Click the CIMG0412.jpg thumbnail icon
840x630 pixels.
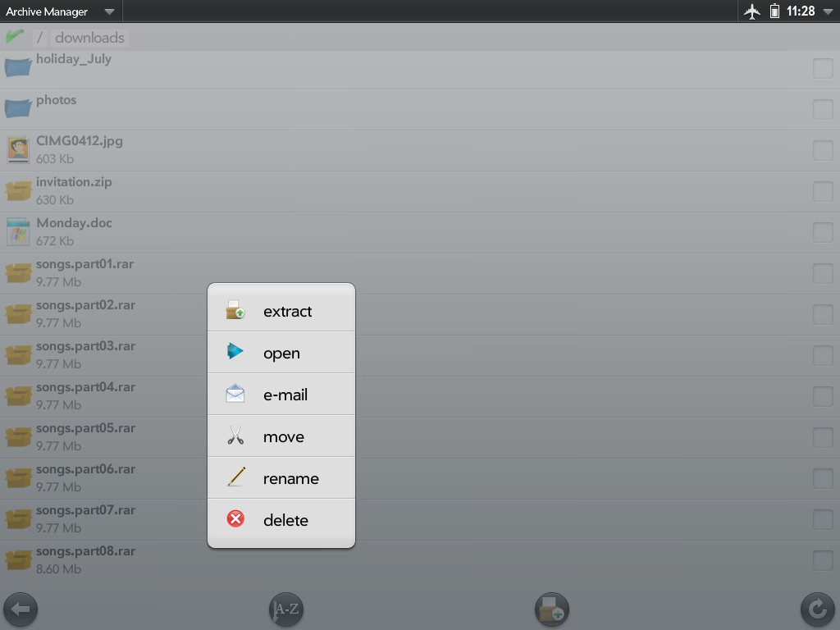point(18,149)
